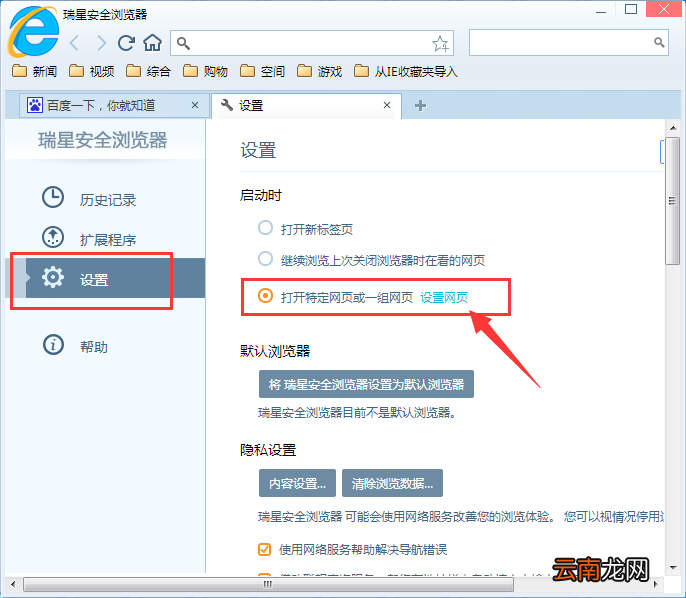686x598 pixels.
Task: Maximize the browser window
Action: [x=630, y=9]
